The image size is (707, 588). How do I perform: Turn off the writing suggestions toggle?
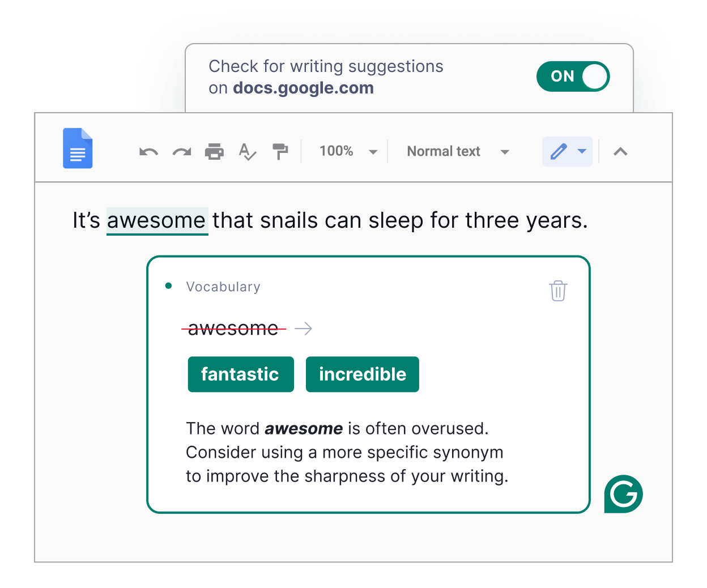coord(573,76)
